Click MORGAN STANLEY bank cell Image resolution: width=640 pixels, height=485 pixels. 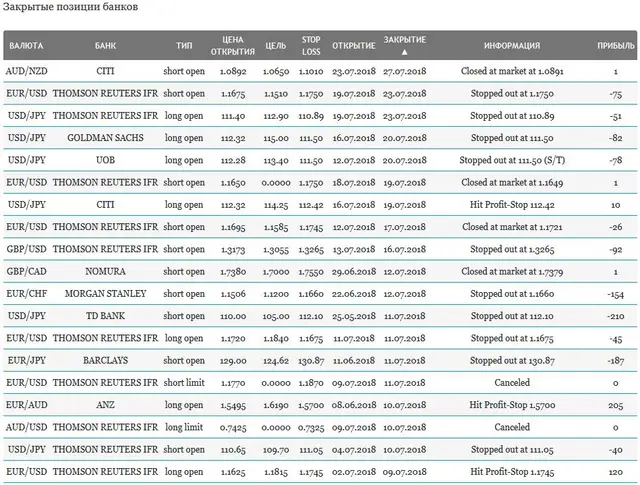[x=105, y=294]
